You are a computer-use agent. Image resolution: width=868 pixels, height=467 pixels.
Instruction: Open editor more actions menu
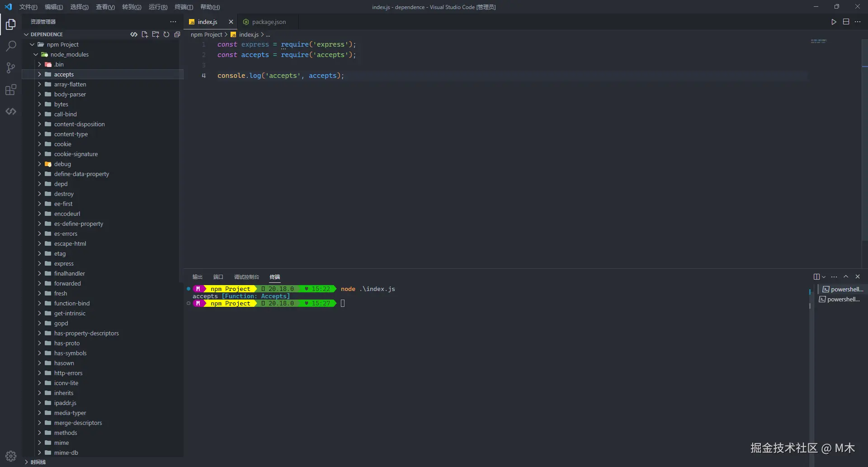coord(858,22)
